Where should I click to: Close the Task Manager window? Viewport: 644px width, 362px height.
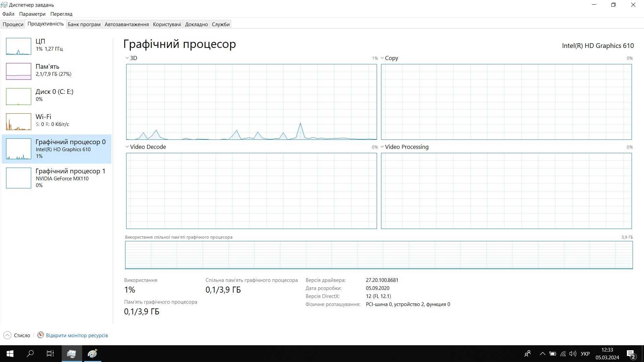[633, 5]
